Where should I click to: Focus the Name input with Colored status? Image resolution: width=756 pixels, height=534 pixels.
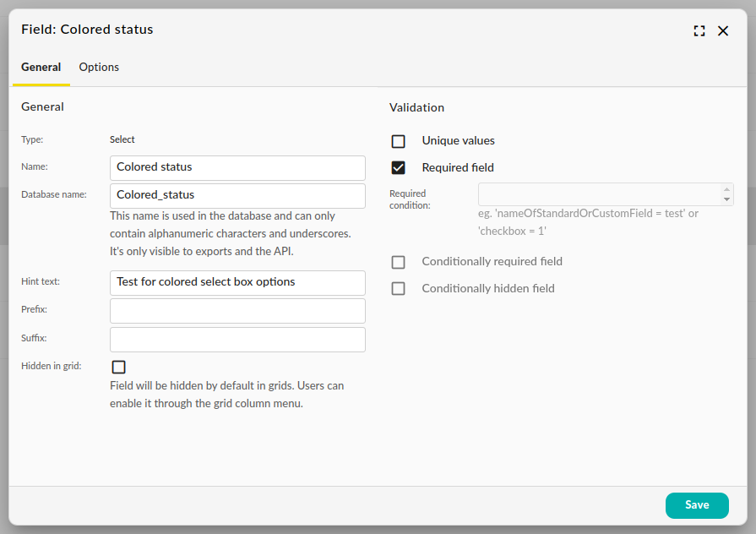(237, 167)
